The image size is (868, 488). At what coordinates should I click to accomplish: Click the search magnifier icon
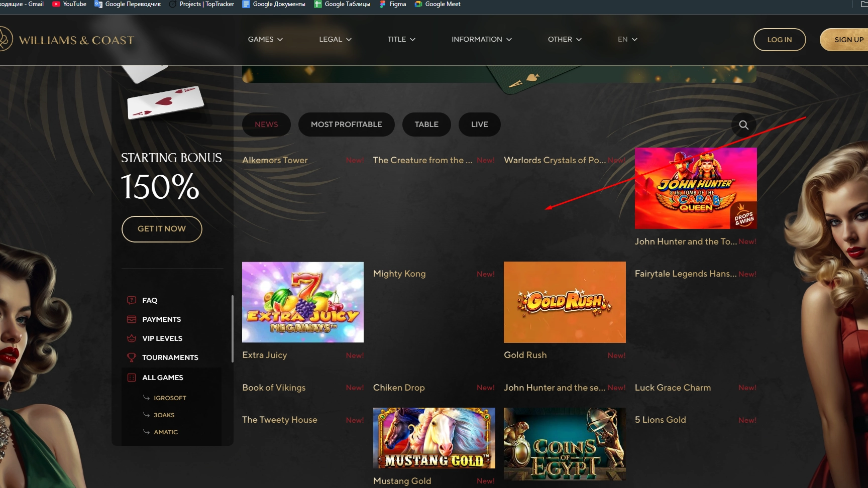click(x=743, y=125)
